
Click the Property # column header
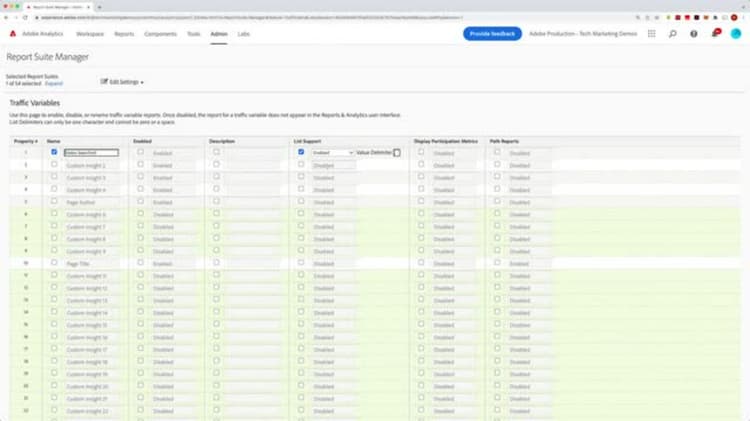[26, 141]
